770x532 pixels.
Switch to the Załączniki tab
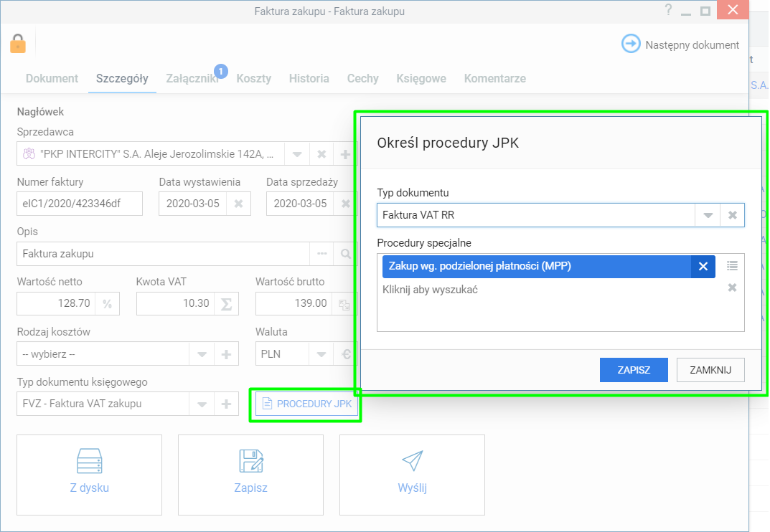click(x=192, y=79)
